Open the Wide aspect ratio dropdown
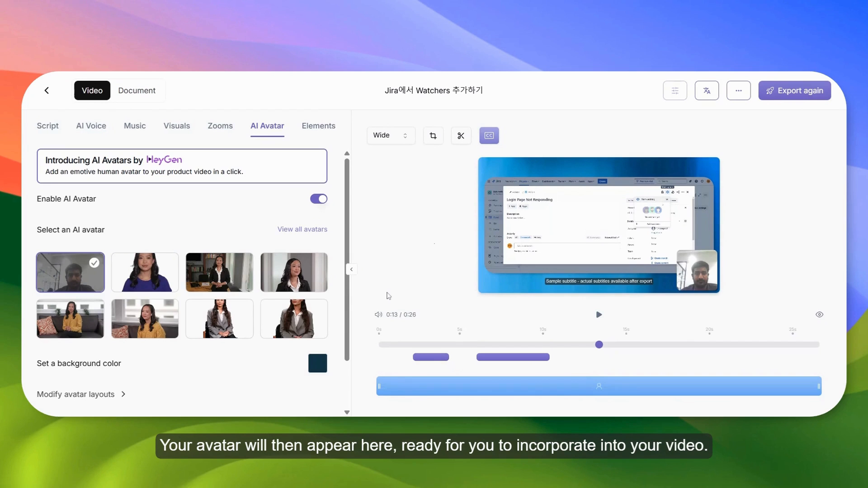This screenshot has width=868, height=488. (x=391, y=135)
